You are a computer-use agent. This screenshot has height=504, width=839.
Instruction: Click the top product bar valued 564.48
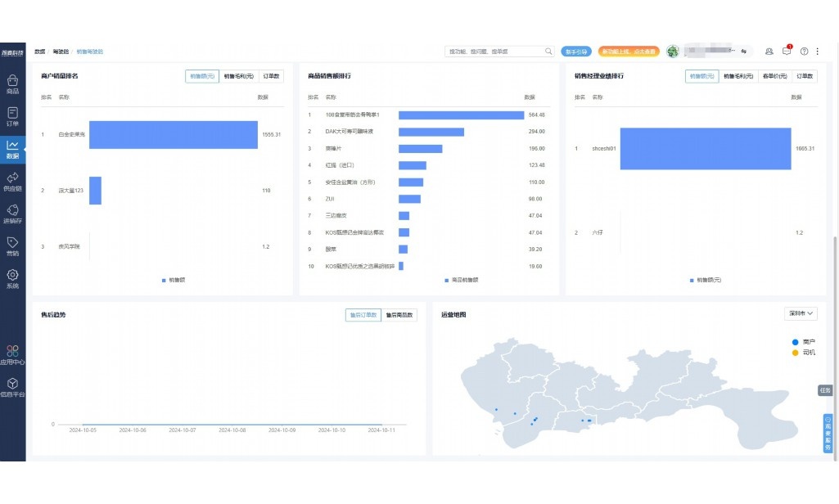[x=461, y=115]
